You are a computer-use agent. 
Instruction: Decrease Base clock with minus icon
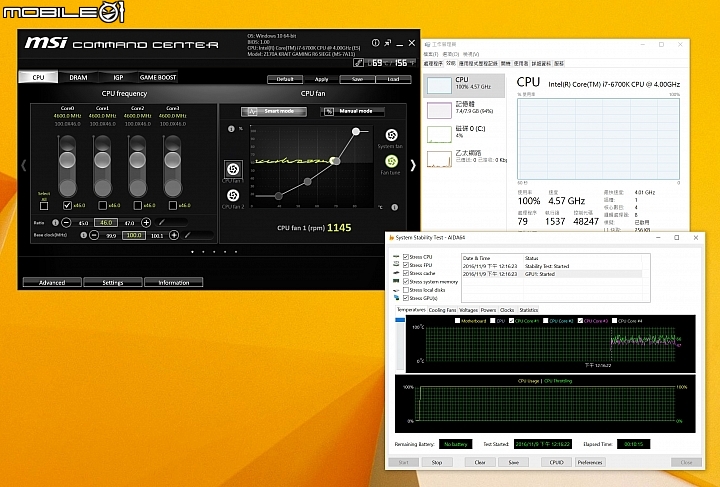94,235
